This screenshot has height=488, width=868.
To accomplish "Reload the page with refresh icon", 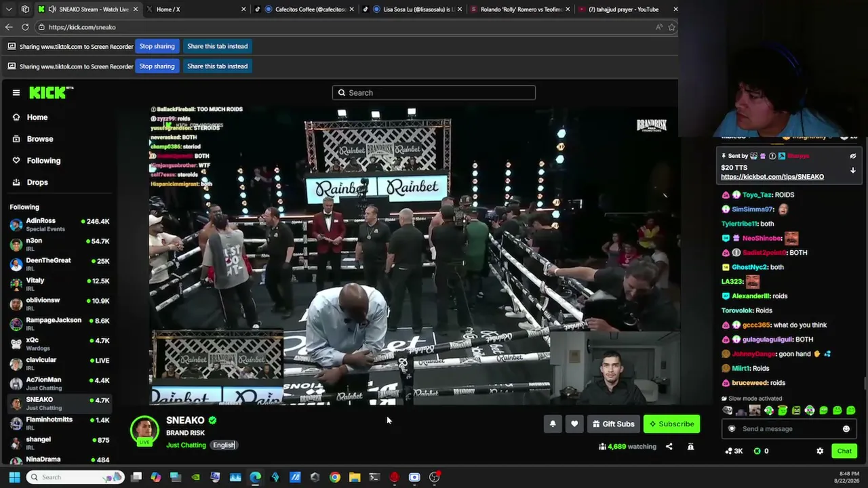I will tap(25, 27).
